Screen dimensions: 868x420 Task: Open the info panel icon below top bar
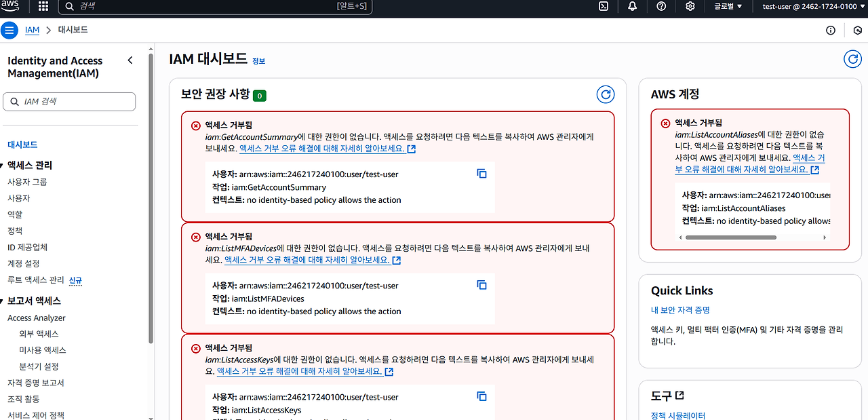[x=831, y=31]
